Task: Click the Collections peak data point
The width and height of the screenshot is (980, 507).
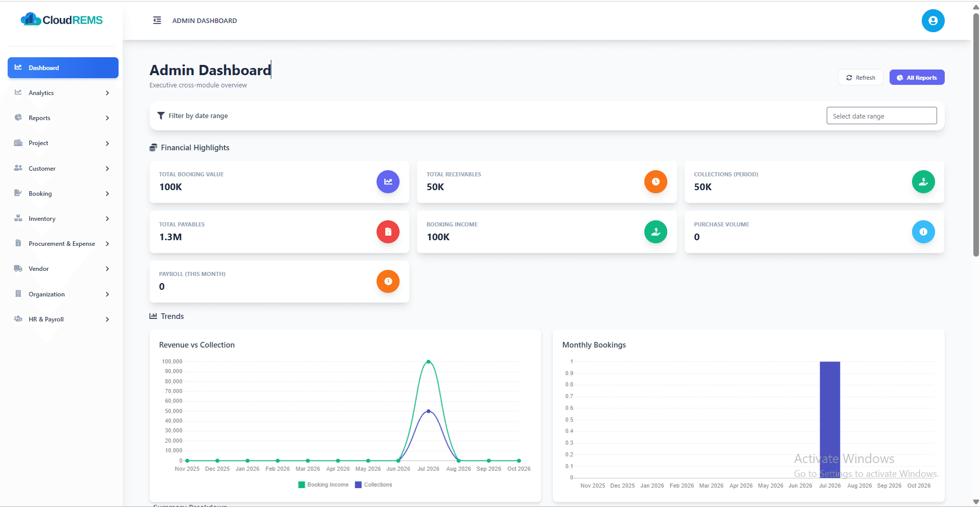Action: (x=428, y=411)
